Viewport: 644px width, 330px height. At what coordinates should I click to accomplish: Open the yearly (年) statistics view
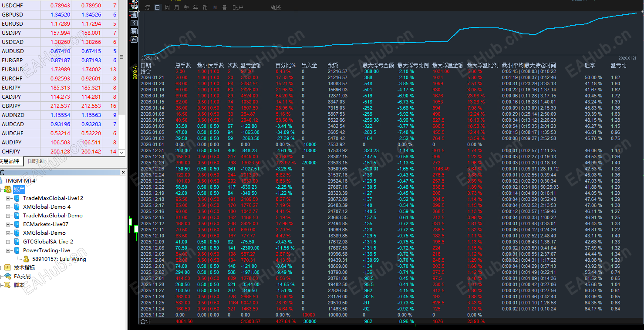click(x=195, y=7)
